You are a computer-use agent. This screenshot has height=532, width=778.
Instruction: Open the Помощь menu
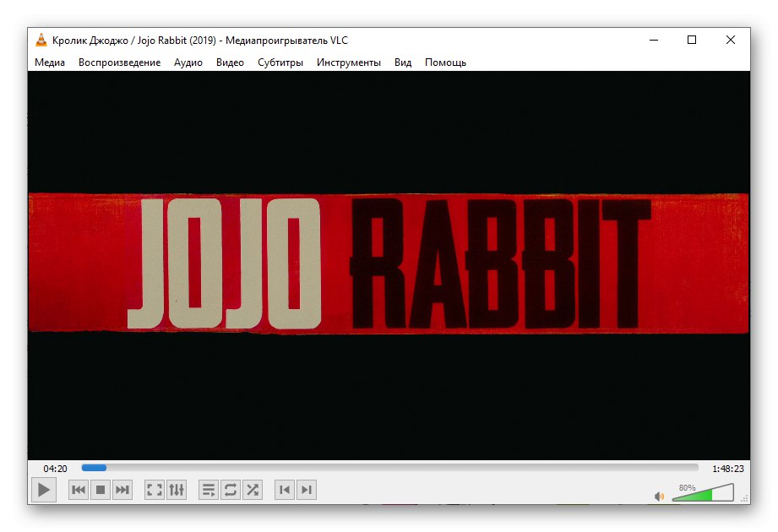(445, 62)
